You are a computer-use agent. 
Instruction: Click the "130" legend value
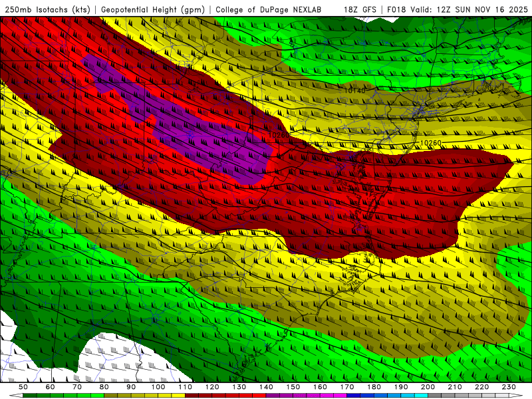click(x=239, y=387)
